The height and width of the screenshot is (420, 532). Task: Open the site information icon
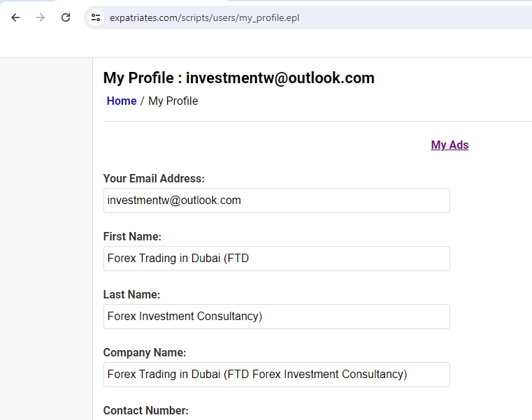tap(96, 17)
